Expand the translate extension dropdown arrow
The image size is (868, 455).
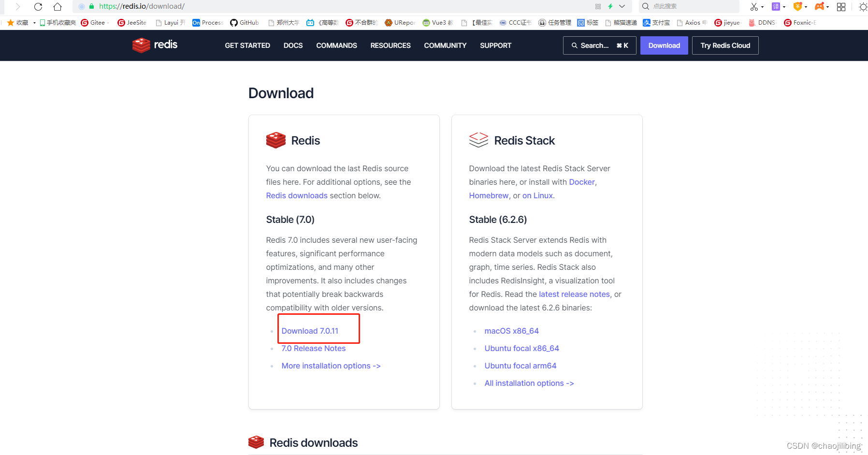pos(784,7)
